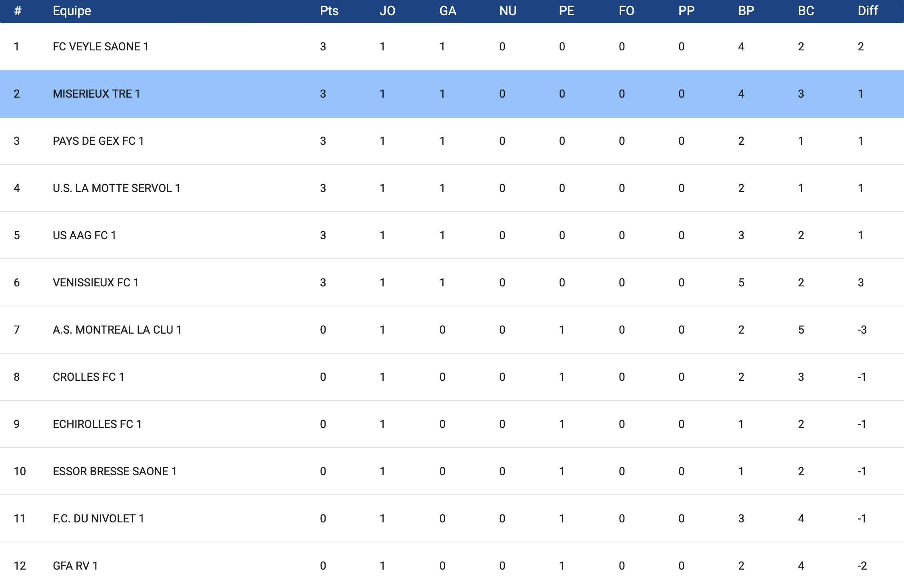Click A.S. MONTREAL LA CLU 1
904x588 pixels.
click(117, 330)
